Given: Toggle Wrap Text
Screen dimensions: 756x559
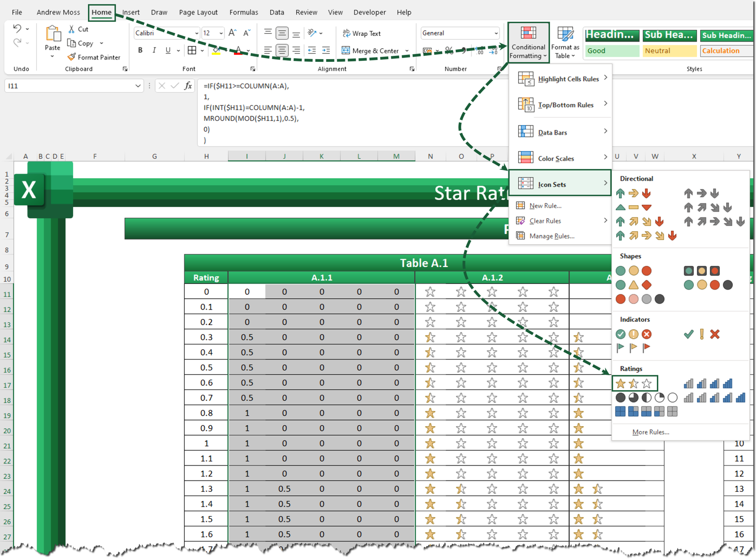Looking at the screenshot, I should click(361, 33).
